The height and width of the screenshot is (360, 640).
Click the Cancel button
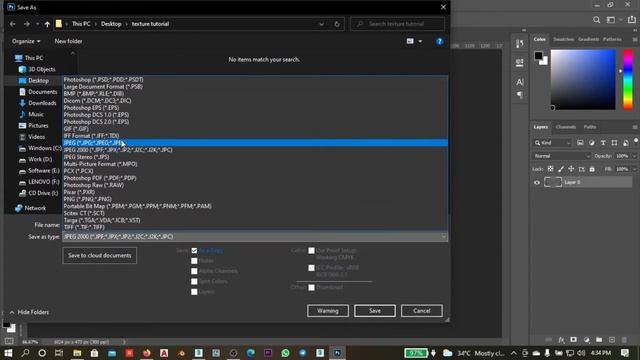pyautogui.click(x=422, y=311)
